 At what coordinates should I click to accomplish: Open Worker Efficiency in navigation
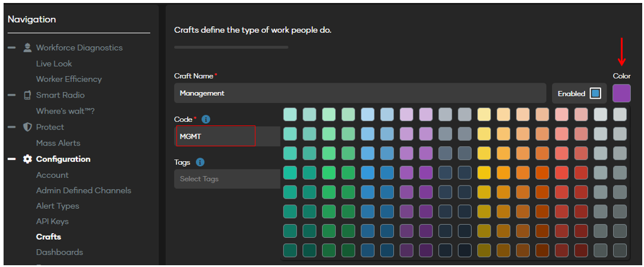[x=68, y=79]
